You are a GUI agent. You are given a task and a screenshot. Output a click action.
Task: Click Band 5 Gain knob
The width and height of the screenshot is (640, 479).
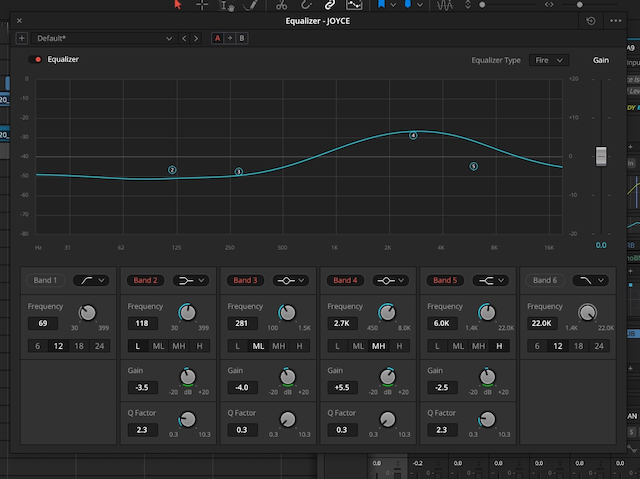pyautogui.click(x=487, y=377)
